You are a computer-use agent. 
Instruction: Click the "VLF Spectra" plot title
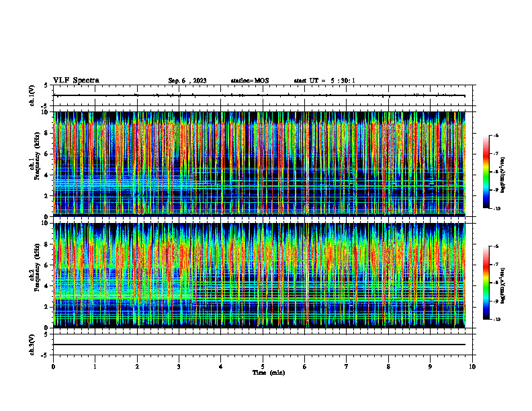pyautogui.click(x=76, y=81)
